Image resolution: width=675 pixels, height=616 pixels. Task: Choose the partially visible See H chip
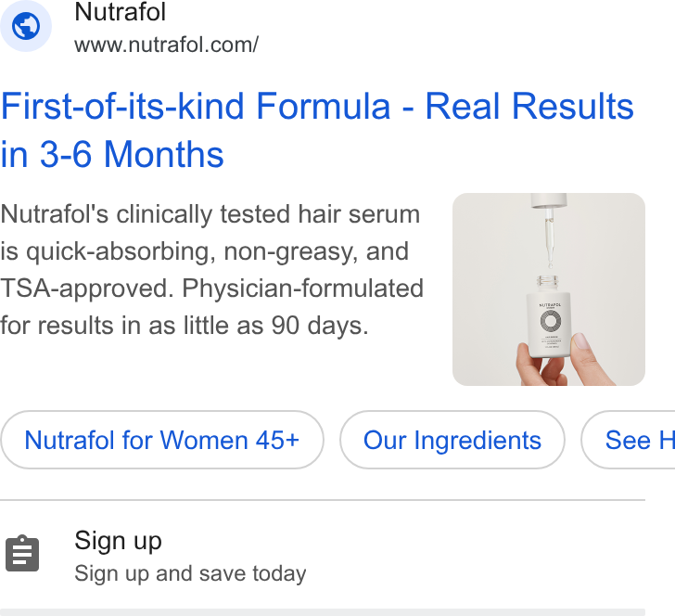tap(628, 440)
